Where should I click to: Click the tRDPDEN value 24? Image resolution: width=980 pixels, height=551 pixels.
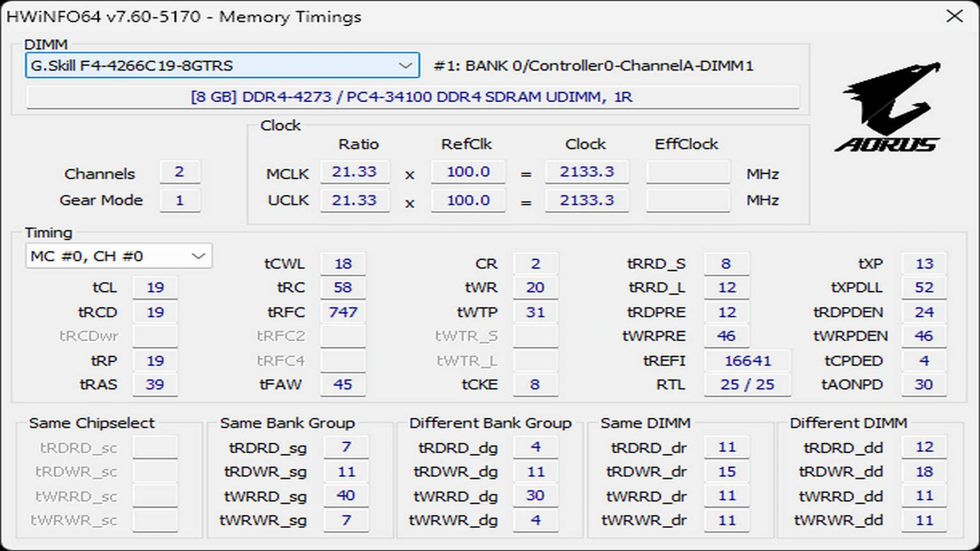coord(924,312)
